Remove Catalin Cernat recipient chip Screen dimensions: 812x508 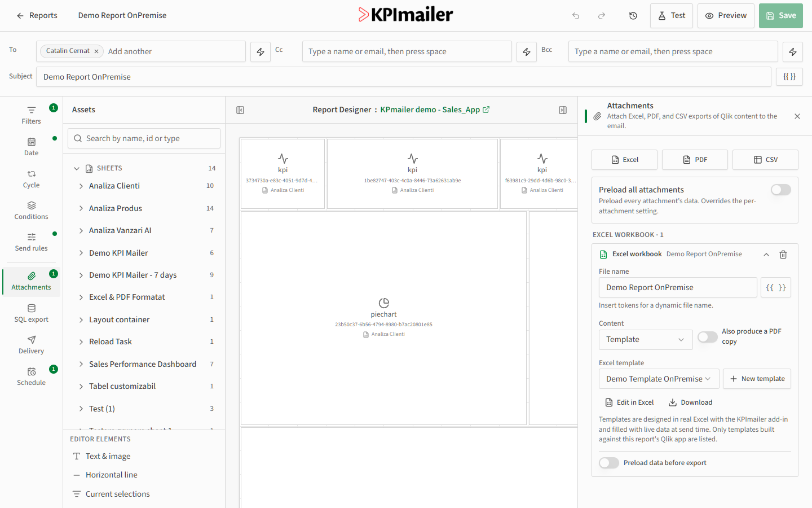coord(96,51)
